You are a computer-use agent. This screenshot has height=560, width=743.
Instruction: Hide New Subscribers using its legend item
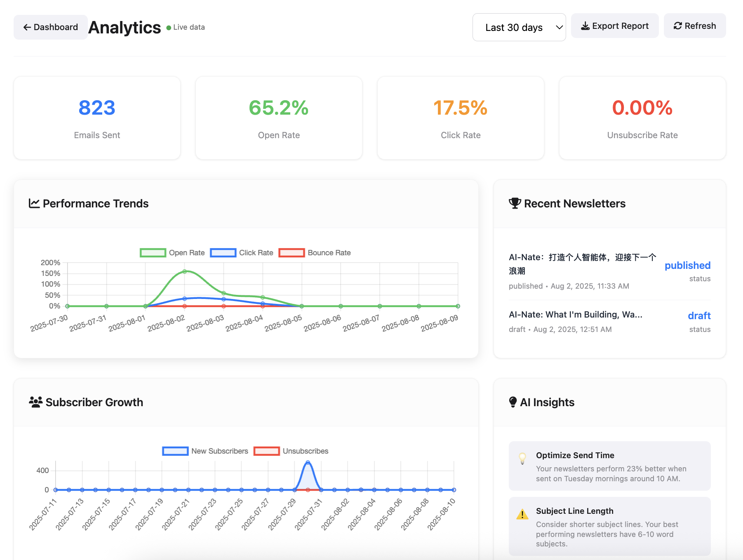(x=205, y=451)
